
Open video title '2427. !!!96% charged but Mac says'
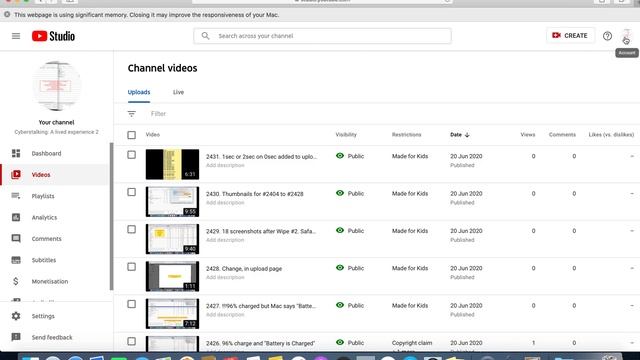pos(261,306)
